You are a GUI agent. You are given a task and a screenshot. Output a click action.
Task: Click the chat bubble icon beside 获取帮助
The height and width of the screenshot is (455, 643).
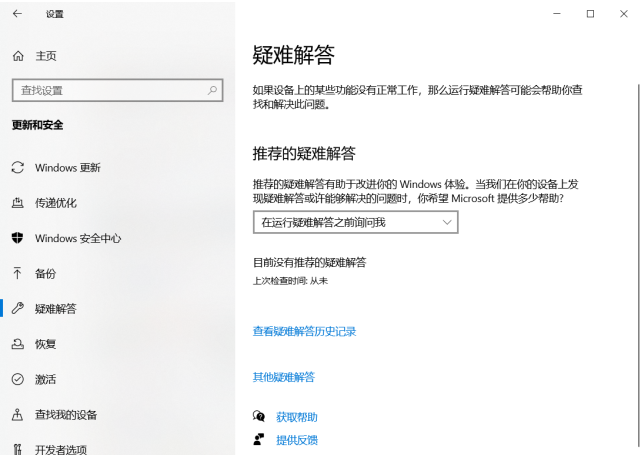259,417
